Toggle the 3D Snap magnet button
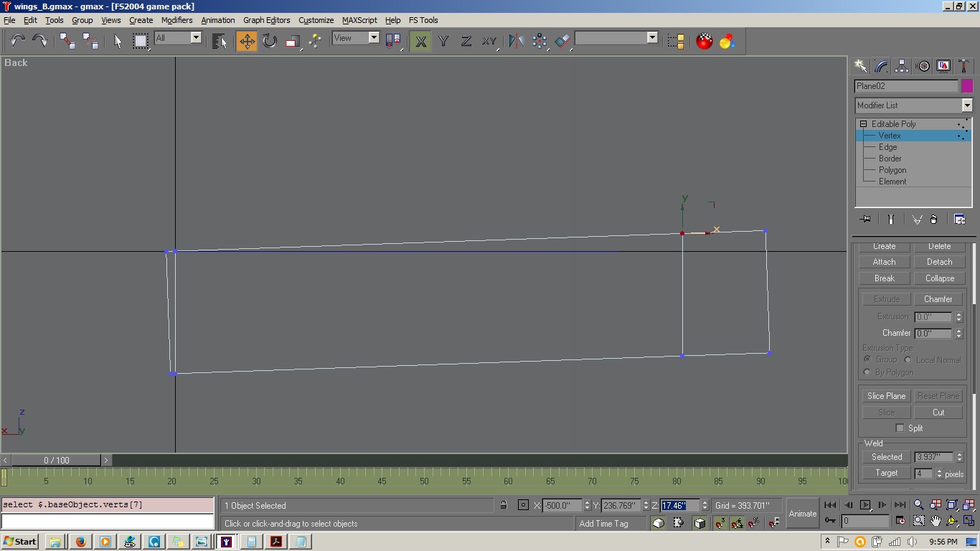980x551 pixels. (x=720, y=523)
